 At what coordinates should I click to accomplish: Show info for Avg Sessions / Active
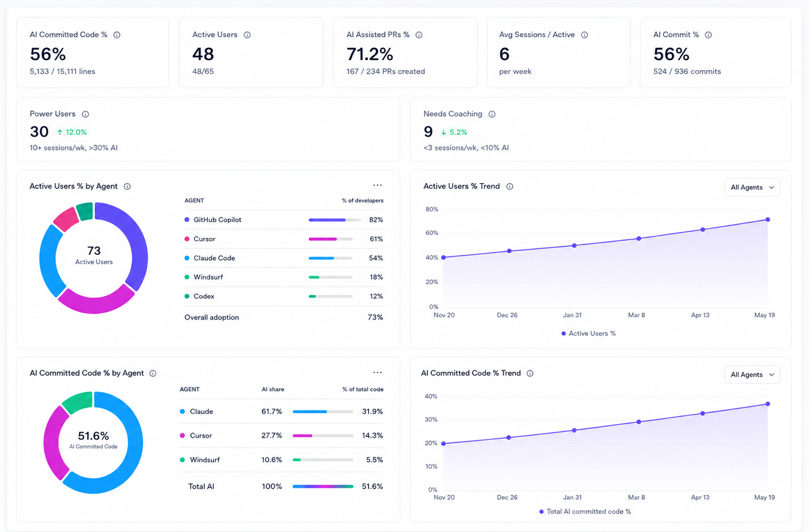pos(584,35)
